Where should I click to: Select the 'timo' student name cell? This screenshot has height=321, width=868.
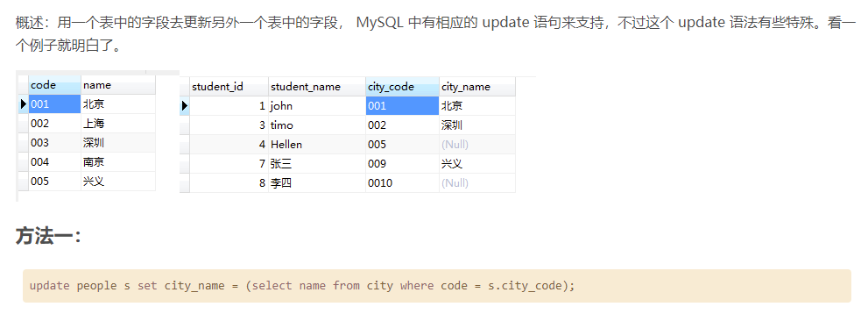pyautogui.click(x=317, y=125)
